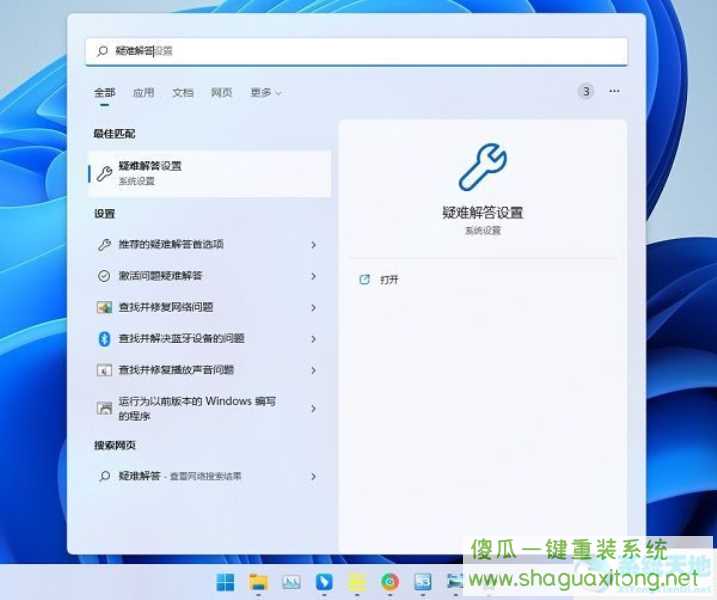The image size is (717, 600).
Task: Select the 推荐的疑难解答首选项 text
Action: coord(171,244)
